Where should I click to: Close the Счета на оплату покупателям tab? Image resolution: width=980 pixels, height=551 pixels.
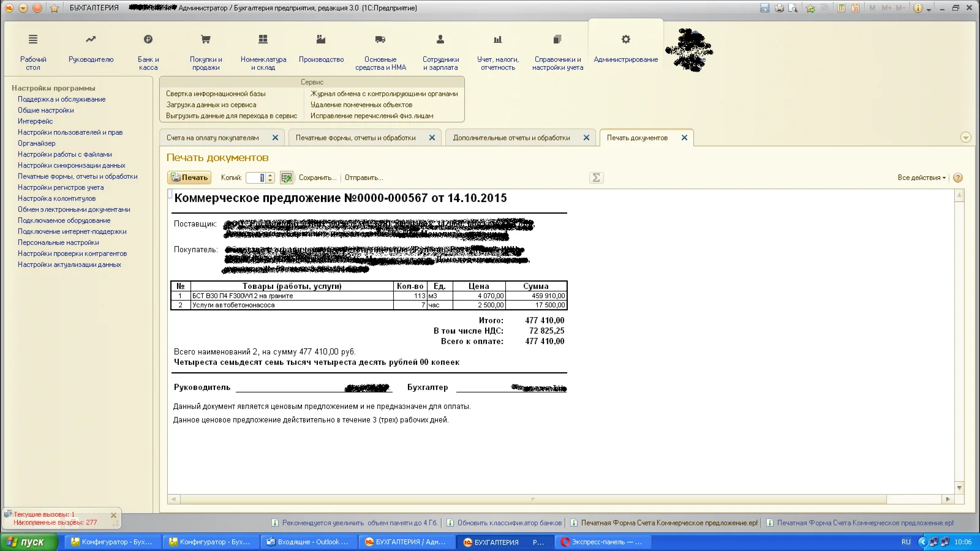point(275,138)
